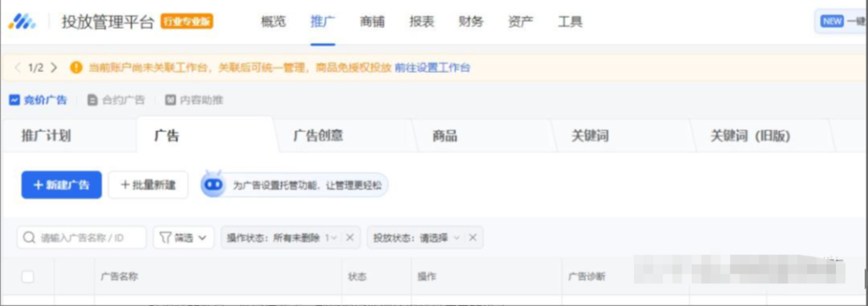868x306 pixels.
Task: Go to previous notice arrow
Action: [17, 68]
